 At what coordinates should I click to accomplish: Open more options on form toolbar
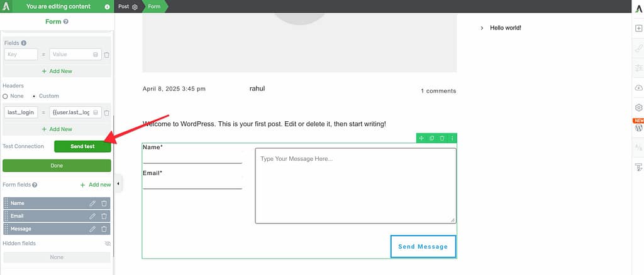[x=452, y=138]
